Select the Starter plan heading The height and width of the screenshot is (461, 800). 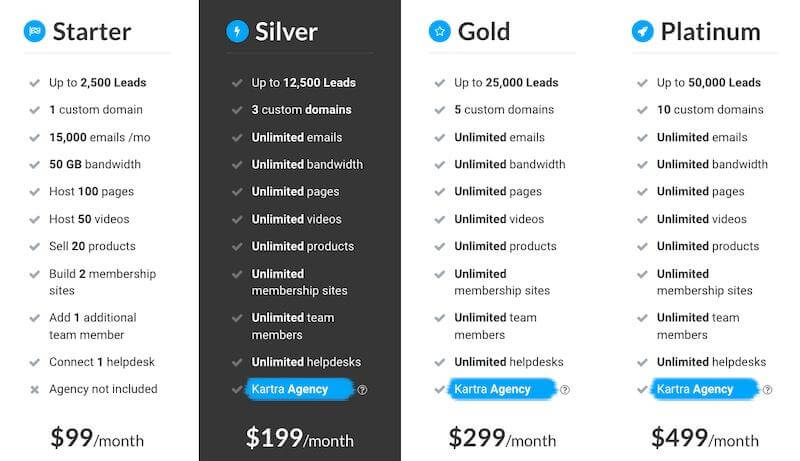[91, 31]
